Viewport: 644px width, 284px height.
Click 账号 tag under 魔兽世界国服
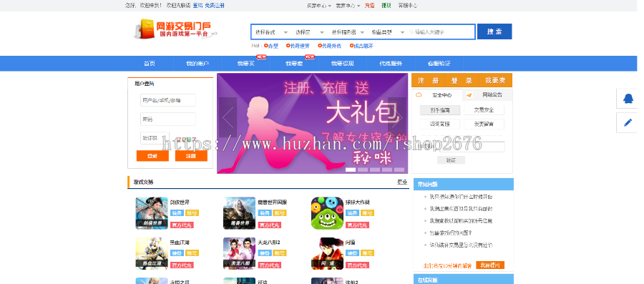click(280, 213)
